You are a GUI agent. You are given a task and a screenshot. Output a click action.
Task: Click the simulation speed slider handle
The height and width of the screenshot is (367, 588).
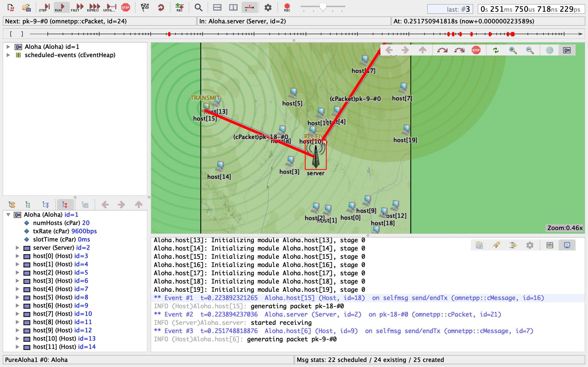pos(323,7)
